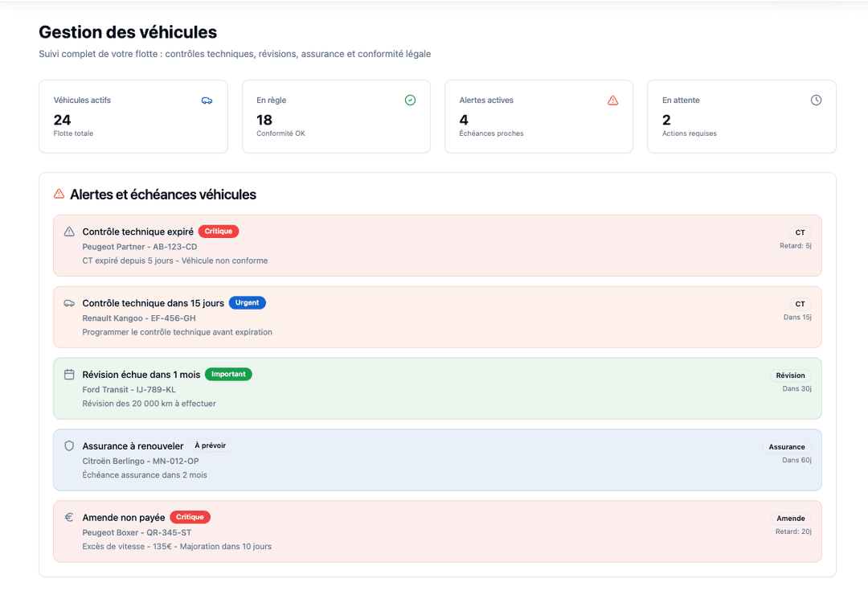Click warning icon beside Alertes et échéances véhicules heading
Screen dimensions: 868x591
pos(59,195)
